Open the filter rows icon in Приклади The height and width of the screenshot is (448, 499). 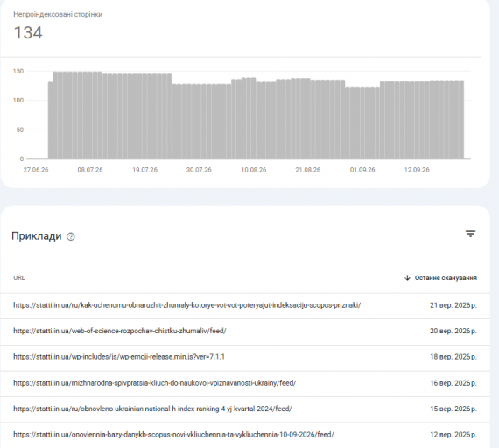tap(470, 234)
